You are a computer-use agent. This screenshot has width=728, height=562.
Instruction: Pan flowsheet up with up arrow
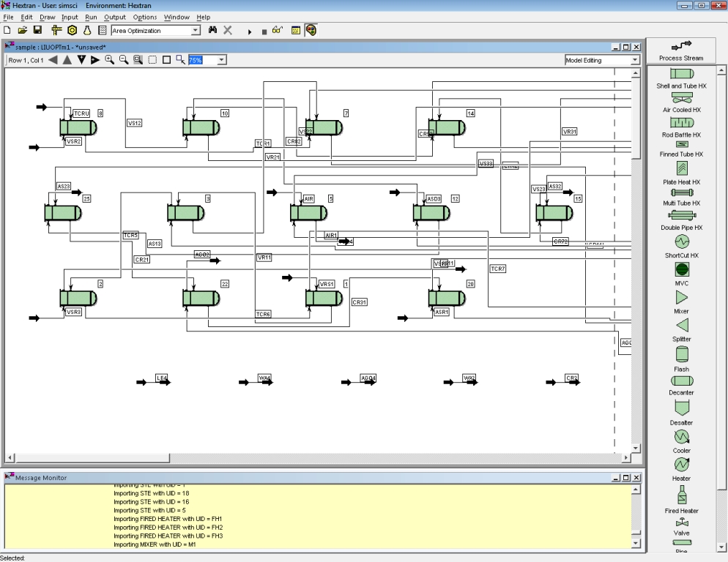[67, 60]
